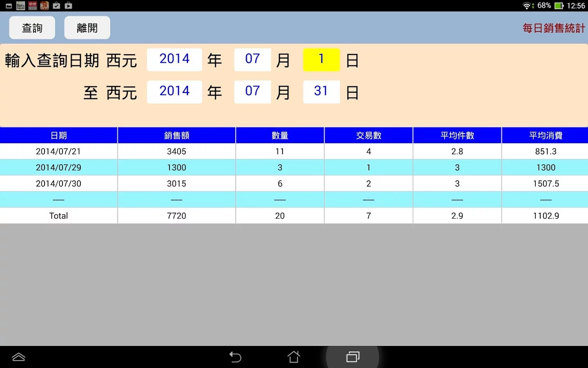Image resolution: width=588 pixels, height=368 pixels.
Task: Select the 2014/07/21 date row
Action: tap(294, 151)
